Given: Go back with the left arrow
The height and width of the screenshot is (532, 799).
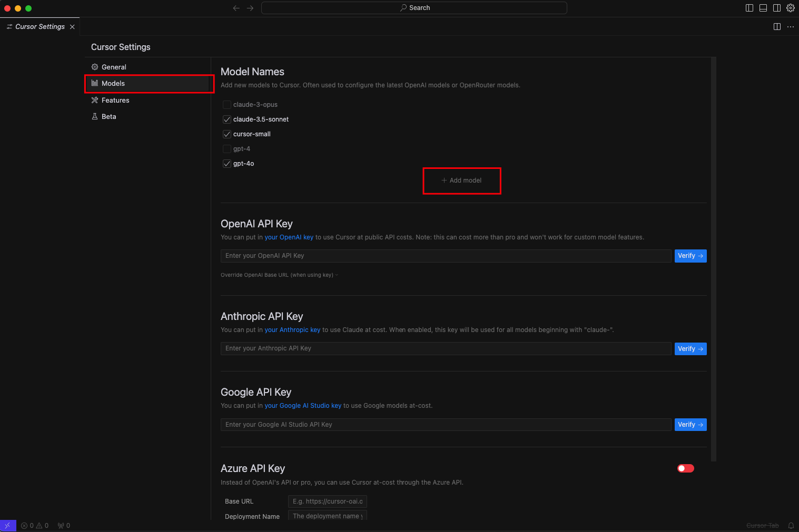Looking at the screenshot, I should tap(236, 8).
